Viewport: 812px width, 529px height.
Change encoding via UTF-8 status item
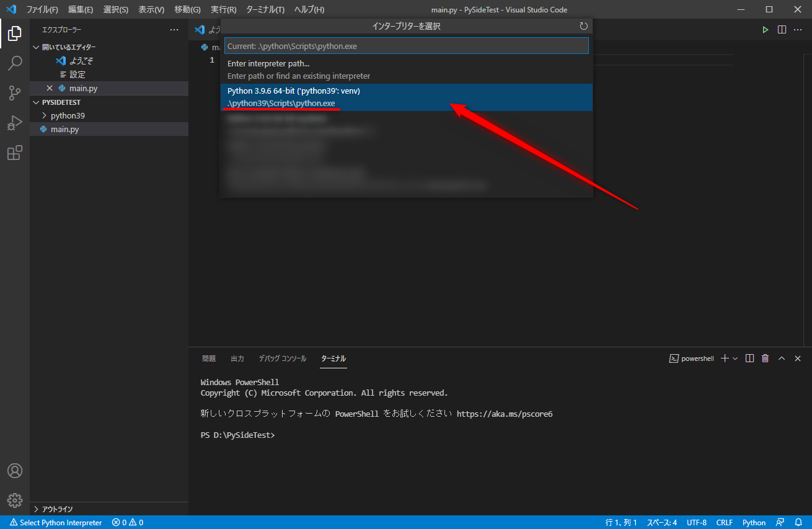tap(697, 522)
